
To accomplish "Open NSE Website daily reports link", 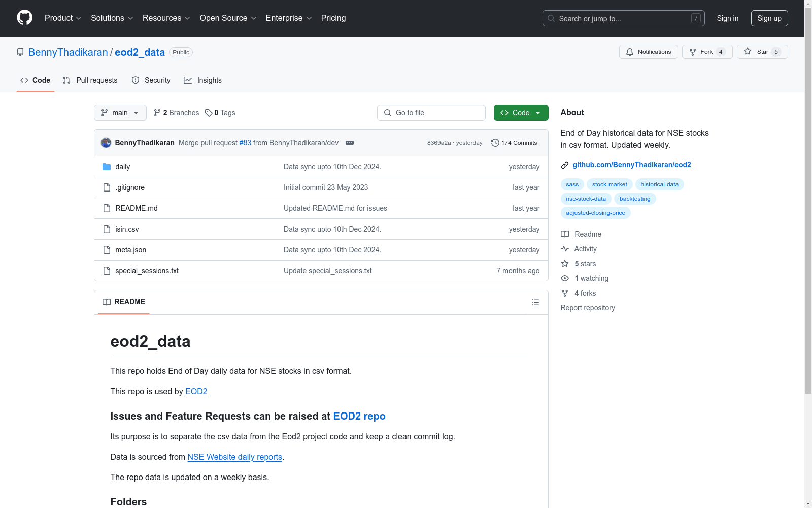I will click(x=235, y=457).
